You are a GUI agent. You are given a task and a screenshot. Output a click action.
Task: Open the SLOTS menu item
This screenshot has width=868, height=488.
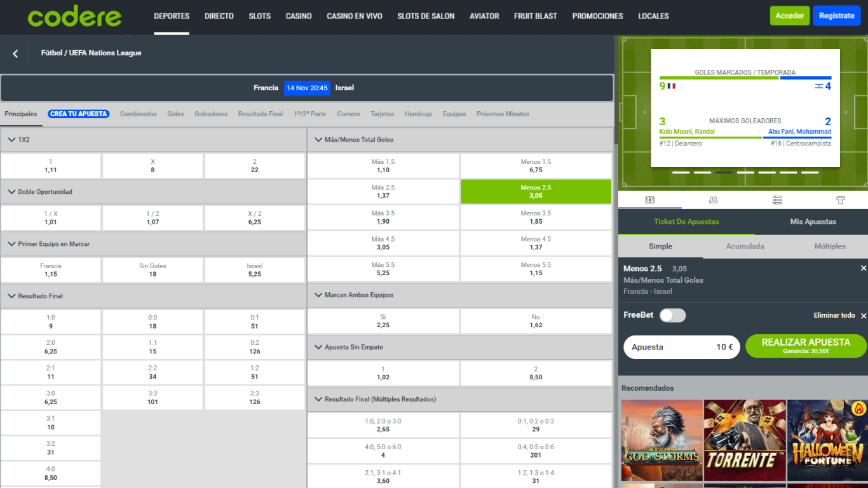[x=260, y=16]
